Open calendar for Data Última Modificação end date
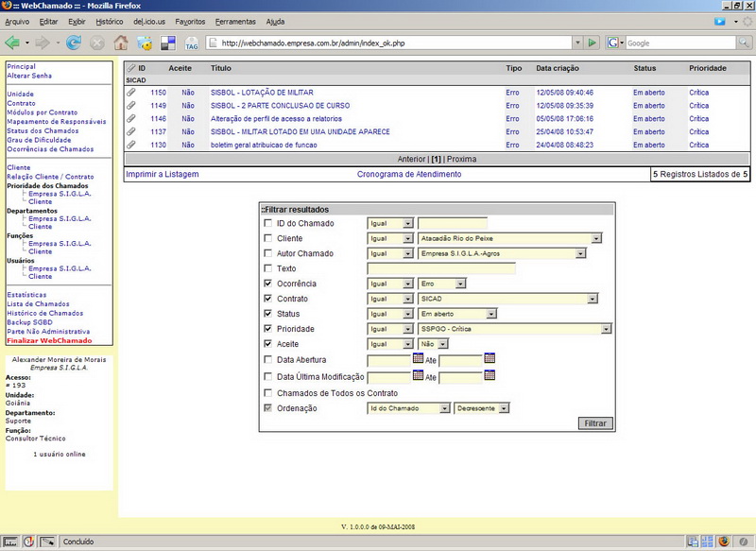Image resolution: width=756 pixels, height=551 pixels. point(490,375)
